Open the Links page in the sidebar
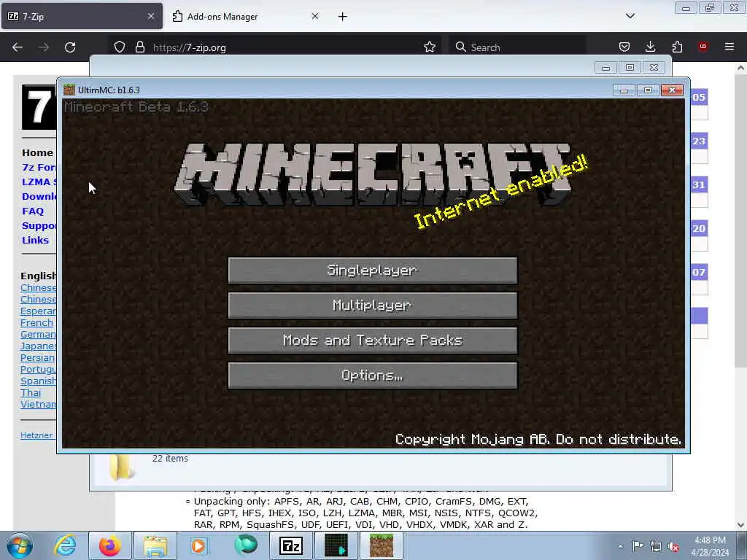The image size is (747, 560). click(35, 240)
